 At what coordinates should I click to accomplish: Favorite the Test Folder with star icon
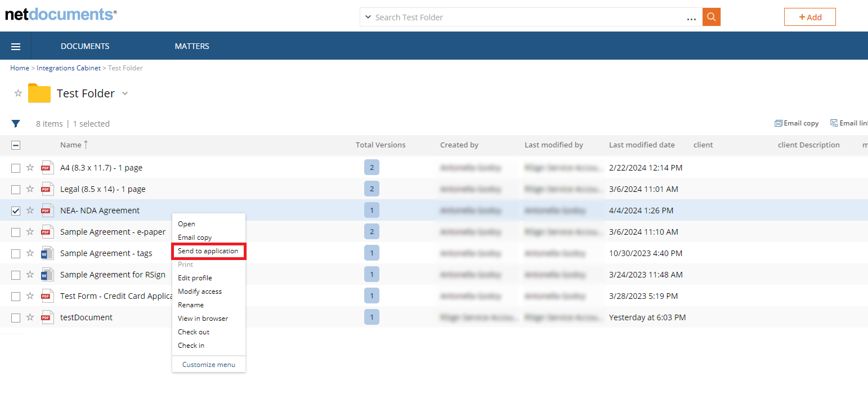18,93
